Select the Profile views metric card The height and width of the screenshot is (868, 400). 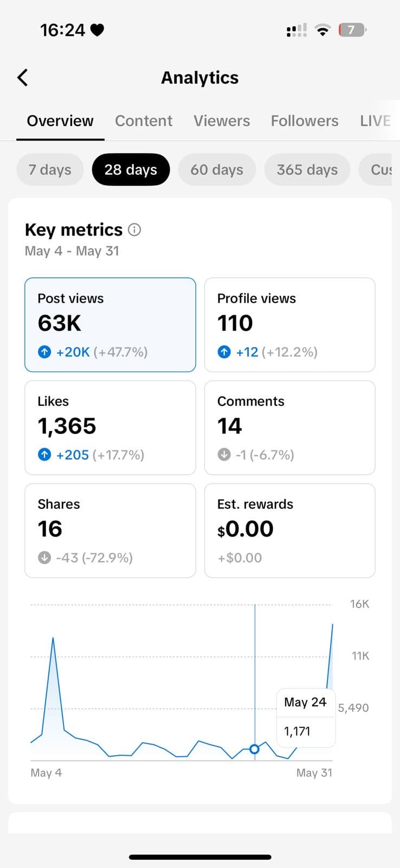click(x=290, y=325)
